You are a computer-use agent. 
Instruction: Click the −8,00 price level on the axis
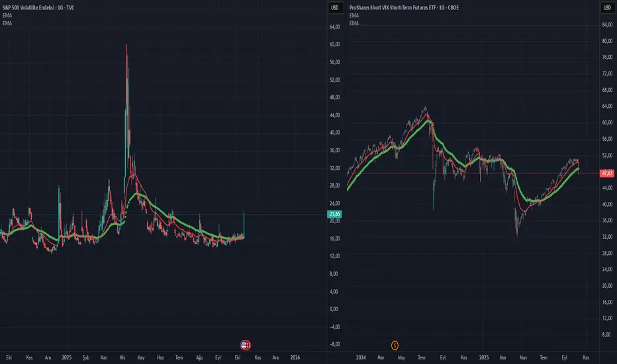334,344
